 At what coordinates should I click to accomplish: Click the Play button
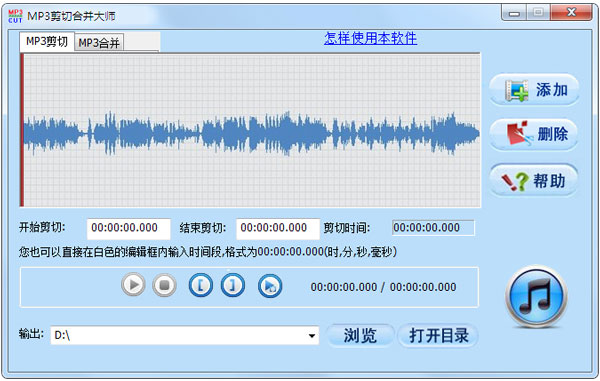click(133, 285)
